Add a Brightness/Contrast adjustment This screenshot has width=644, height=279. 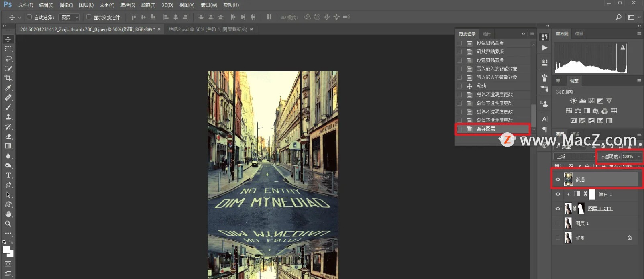[x=573, y=101]
